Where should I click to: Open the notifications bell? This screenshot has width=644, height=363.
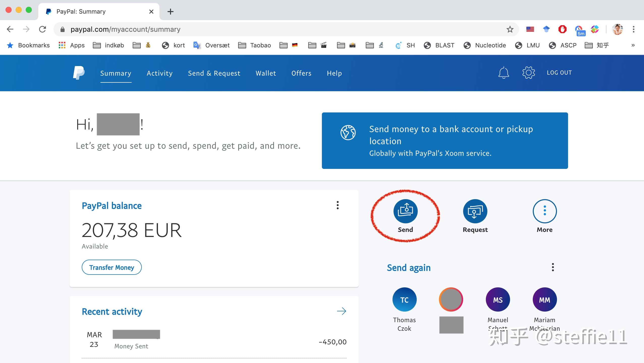pos(503,73)
